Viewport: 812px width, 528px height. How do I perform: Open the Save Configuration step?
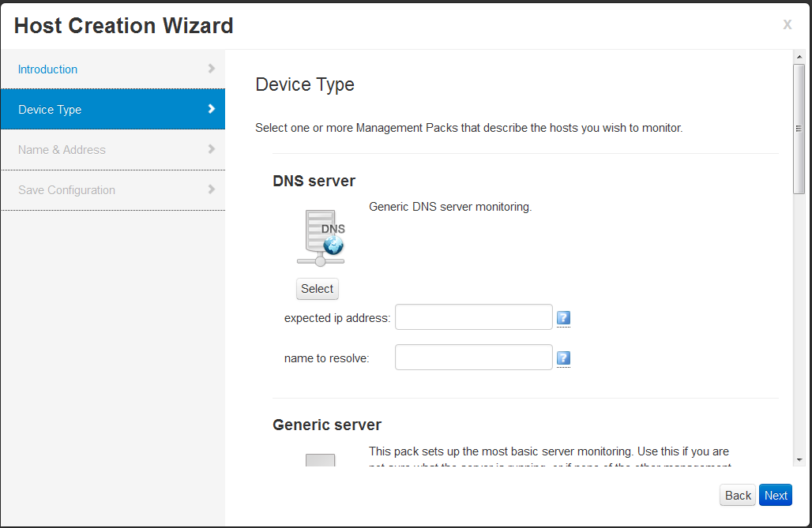click(x=66, y=190)
